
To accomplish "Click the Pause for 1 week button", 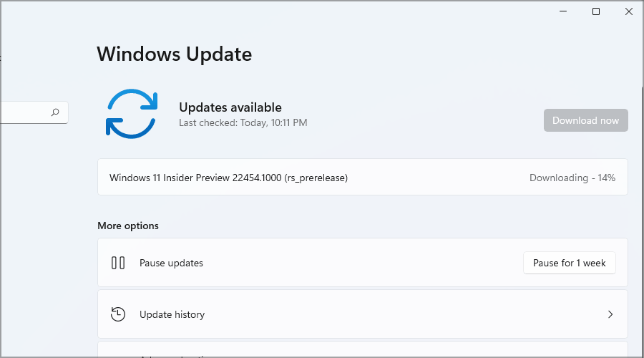I will (x=569, y=263).
